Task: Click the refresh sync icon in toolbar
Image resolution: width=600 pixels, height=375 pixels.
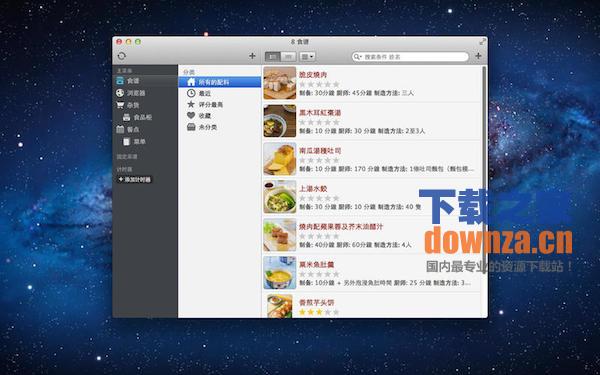Action: pyautogui.click(x=122, y=56)
